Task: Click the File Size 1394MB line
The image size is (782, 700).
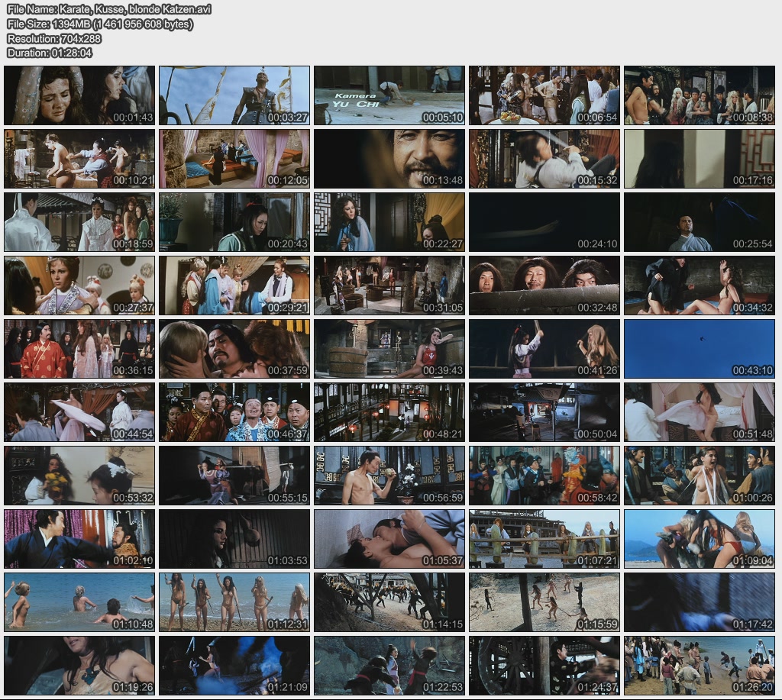Action: pyautogui.click(x=100, y=24)
